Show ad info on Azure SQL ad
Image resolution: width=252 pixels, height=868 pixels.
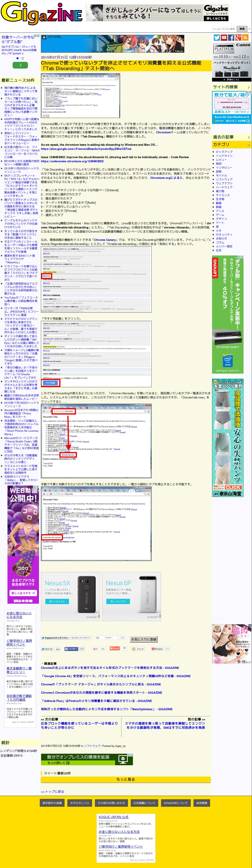(247, 92)
